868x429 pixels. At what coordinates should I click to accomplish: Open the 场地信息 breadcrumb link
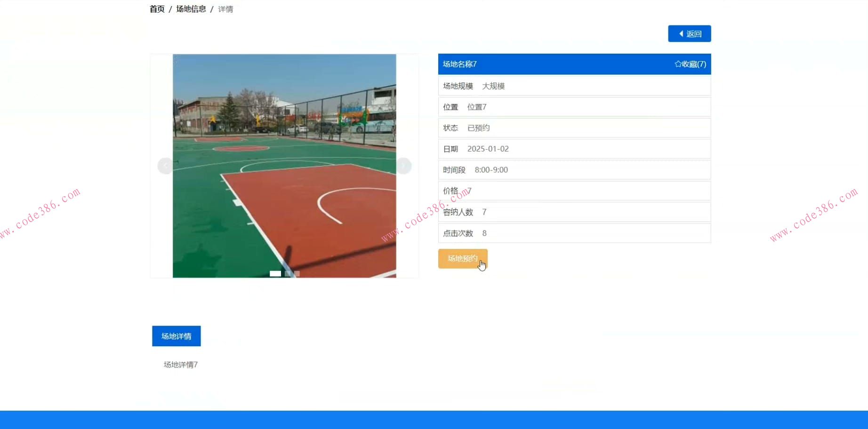click(x=190, y=8)
